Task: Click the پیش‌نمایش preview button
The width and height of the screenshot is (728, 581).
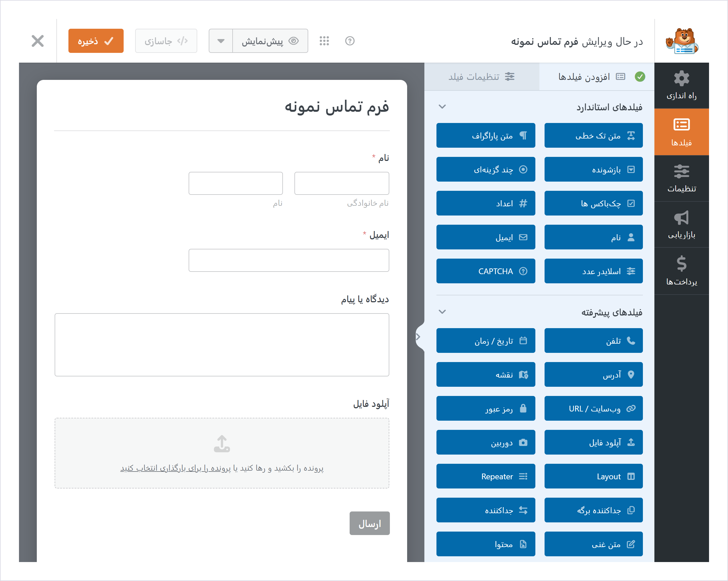Action: click(270, 41)
